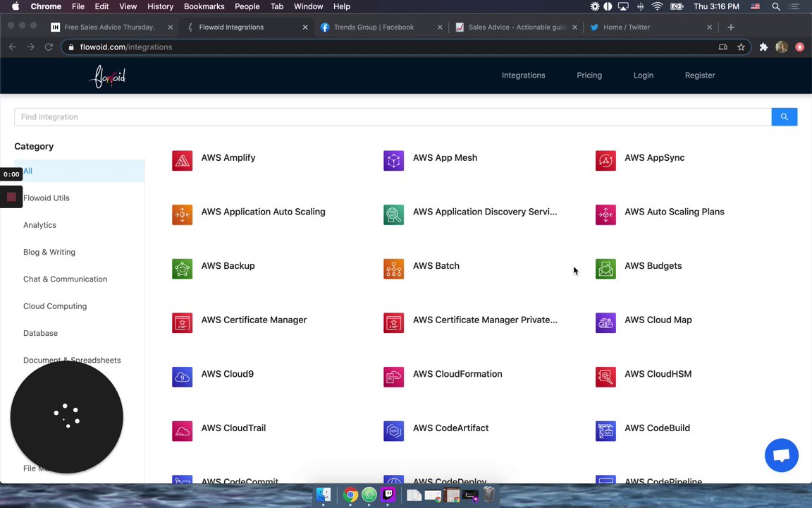Select the AWS CloudHSM icon
The image size is (812, 508).
pyautogui.click(x=605, y=377)
